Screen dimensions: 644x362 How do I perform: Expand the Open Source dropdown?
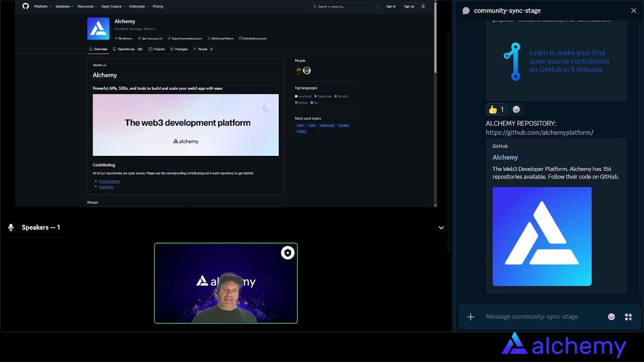point(113,7)
